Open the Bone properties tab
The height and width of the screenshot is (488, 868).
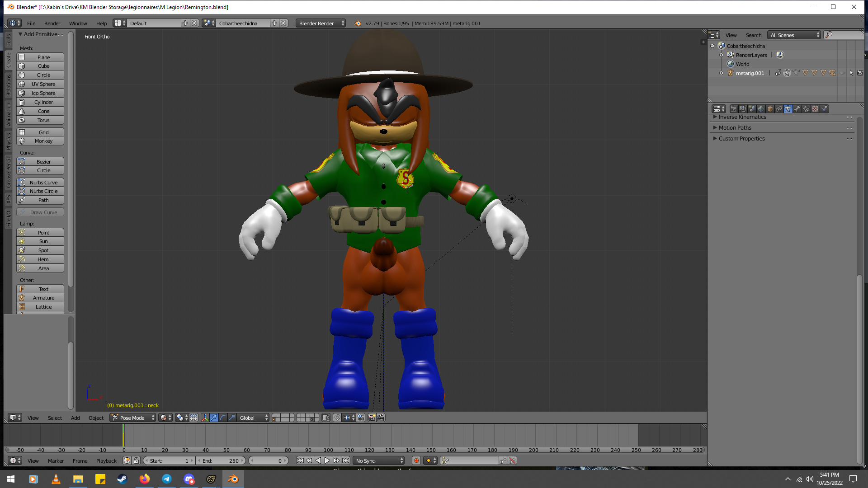coord(797,109)
